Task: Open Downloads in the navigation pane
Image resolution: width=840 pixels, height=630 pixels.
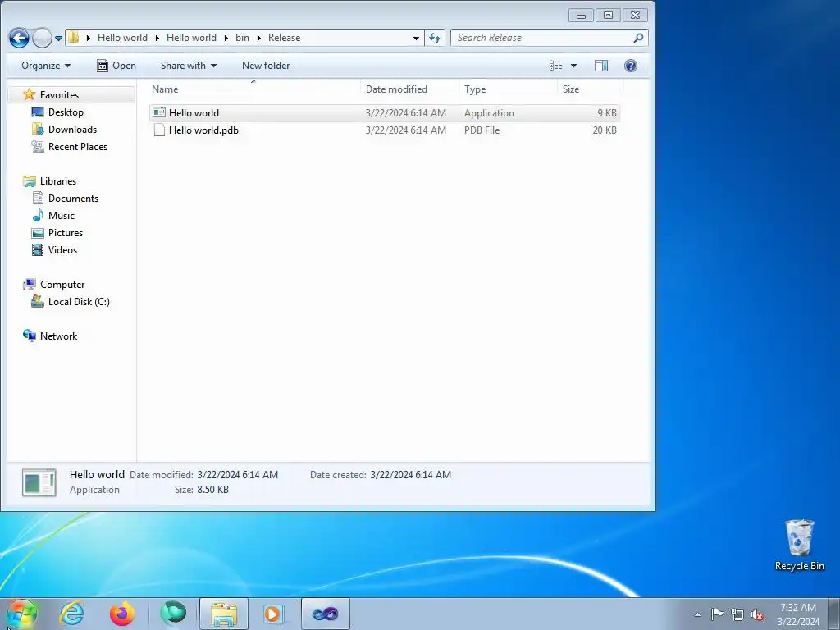Action: [72, 129]
